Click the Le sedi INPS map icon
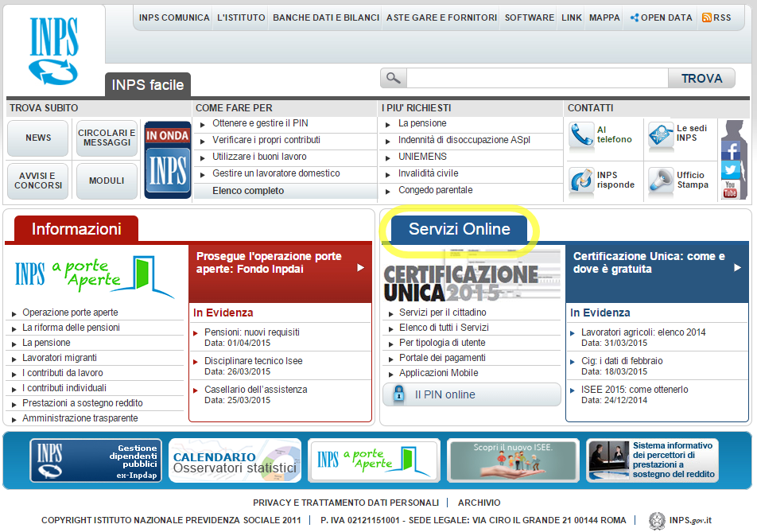757x532 pixels. click(661, 134)
